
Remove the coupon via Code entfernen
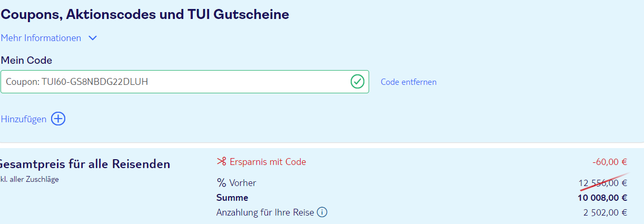pos(409,82)
